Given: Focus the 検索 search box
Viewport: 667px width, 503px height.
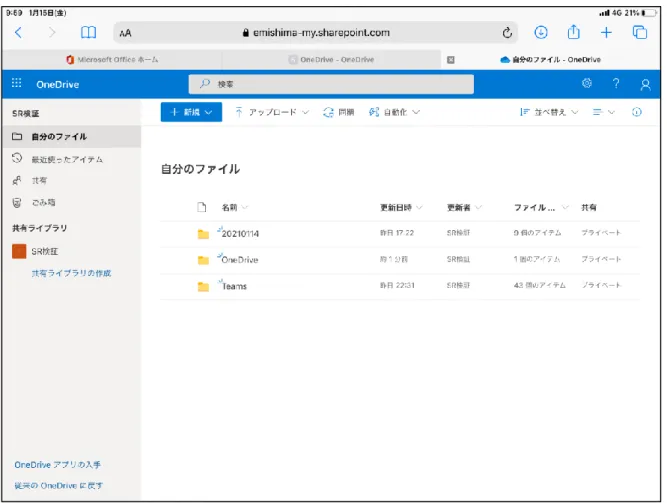Looking at the screenshot, I should coord(331,84).
